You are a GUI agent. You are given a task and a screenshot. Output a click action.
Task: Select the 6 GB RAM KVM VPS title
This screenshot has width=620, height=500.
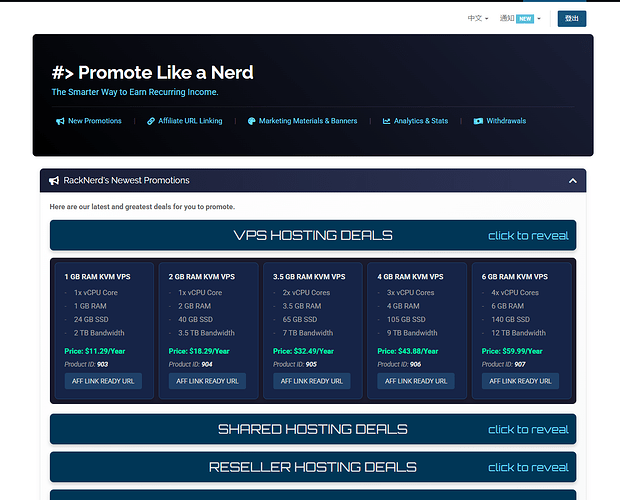pos(515,277)
